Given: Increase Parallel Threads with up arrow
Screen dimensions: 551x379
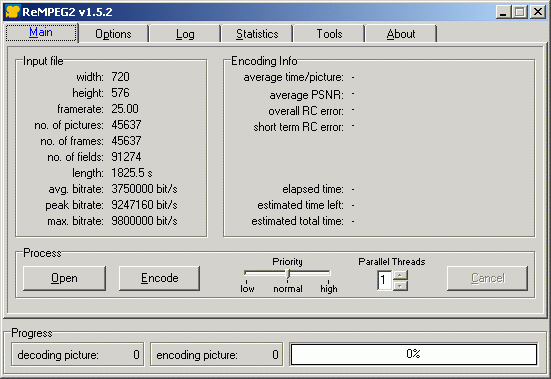Looking at the screenshot, I should click(x=400, y=275).
